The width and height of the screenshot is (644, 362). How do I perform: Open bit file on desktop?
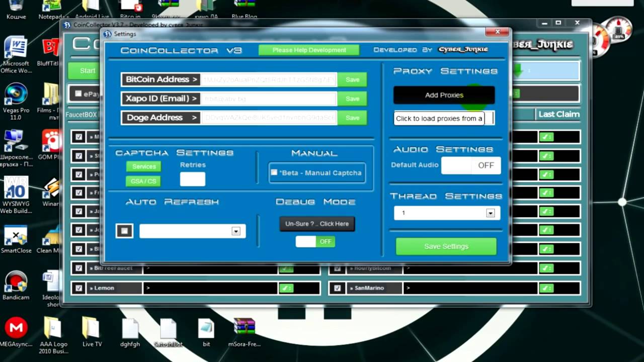pos(206,332)
